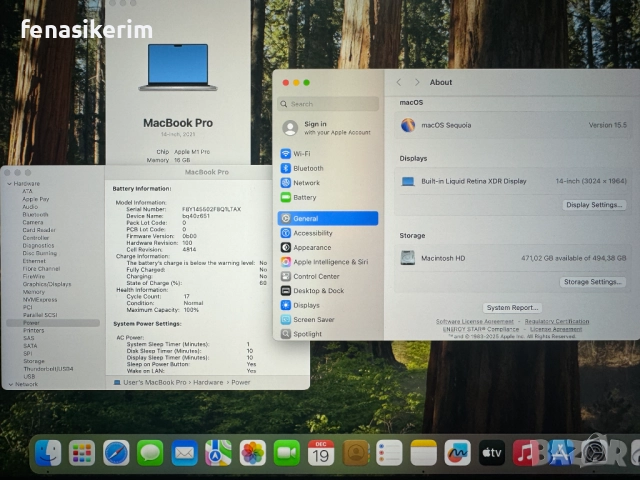This screenshot has width=640, height=480.
Task: Open the License Agreement link
Action: point(556,329)
